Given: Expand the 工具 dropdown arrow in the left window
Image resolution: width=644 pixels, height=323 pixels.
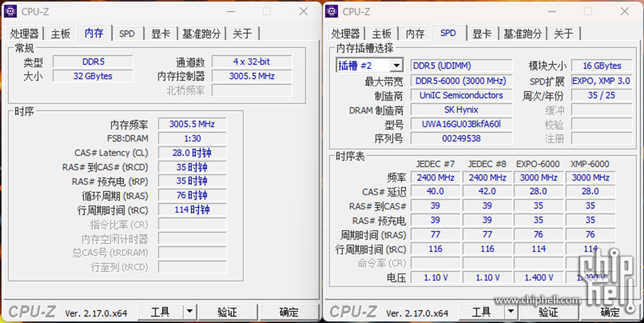Looking at the screenshot, I should tap(189, 311).
